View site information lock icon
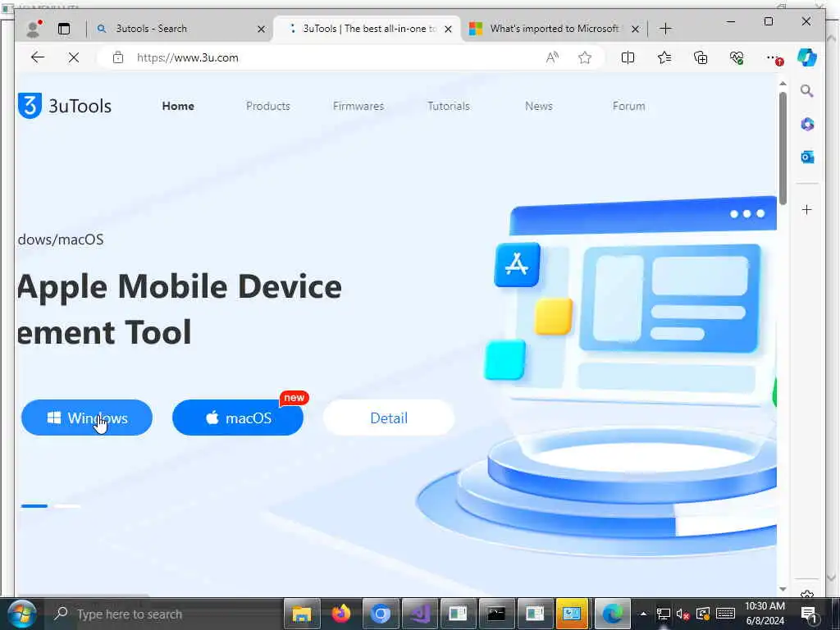This screenshot has width=840, height=630. tap(118, 57)
